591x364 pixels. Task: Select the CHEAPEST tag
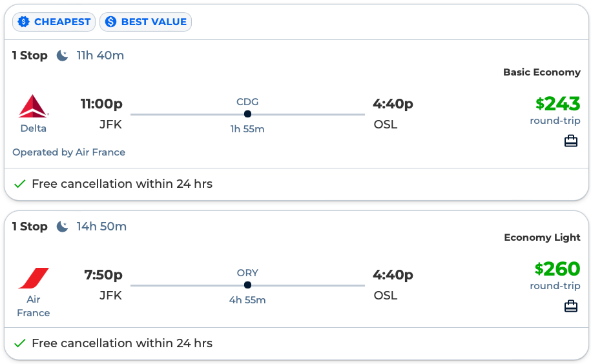54,22
